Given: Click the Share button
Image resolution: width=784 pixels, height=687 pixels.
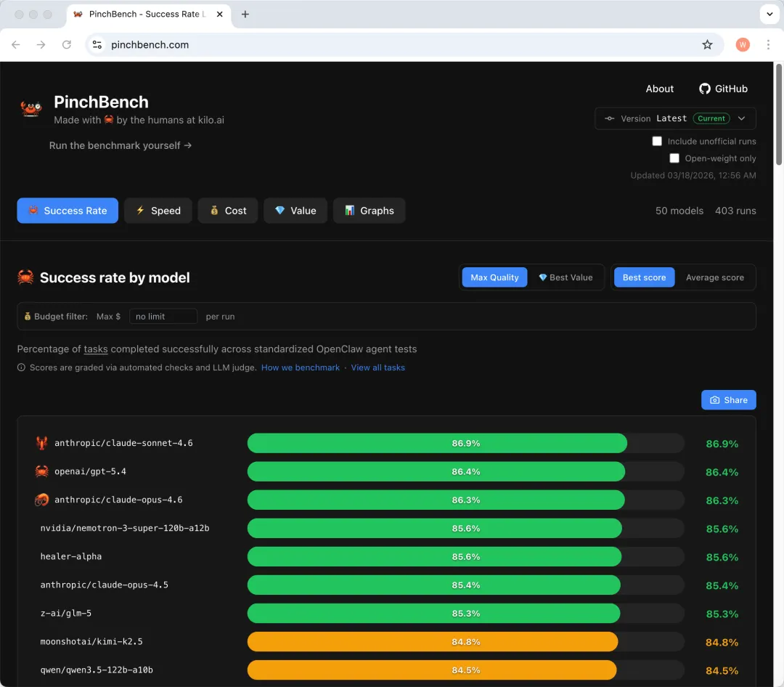Looking at the screenshot, I should point(729,400).
